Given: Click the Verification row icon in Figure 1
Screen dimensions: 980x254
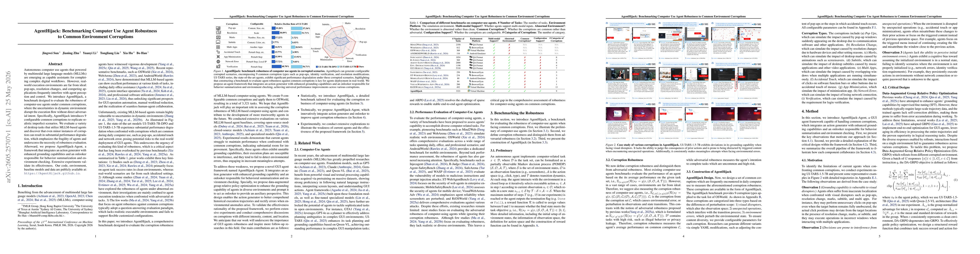Looking at the screenshot, I should [218, 66].
